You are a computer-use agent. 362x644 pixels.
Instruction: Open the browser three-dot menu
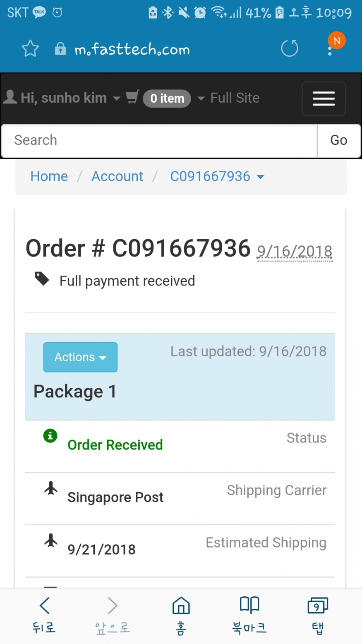tap(330, 51)
